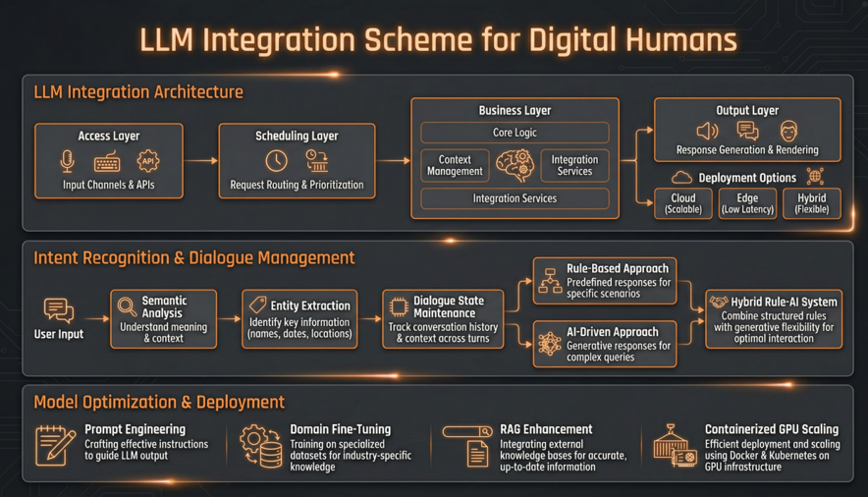Click the User Input chat bubble icon
This screenshot has height=497, width=868.
pyautogui.click(x=59, y=311)
